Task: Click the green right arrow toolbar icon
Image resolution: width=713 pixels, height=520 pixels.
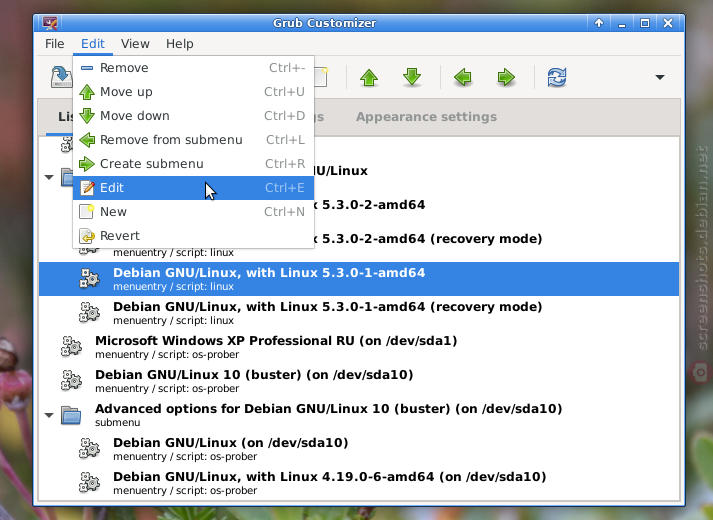Action: pyautogui.click(x=506, y=77)
